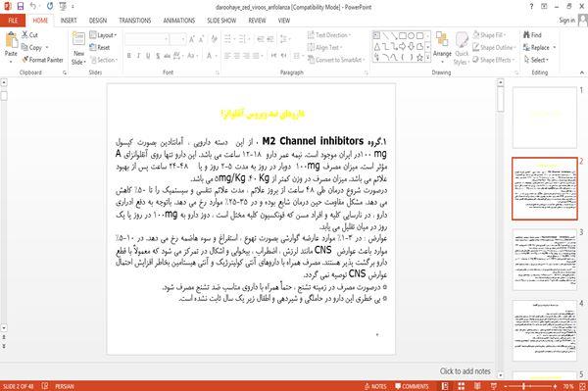Open Arrange options
This screenshot has width=588, height=391.
point(442,48)
